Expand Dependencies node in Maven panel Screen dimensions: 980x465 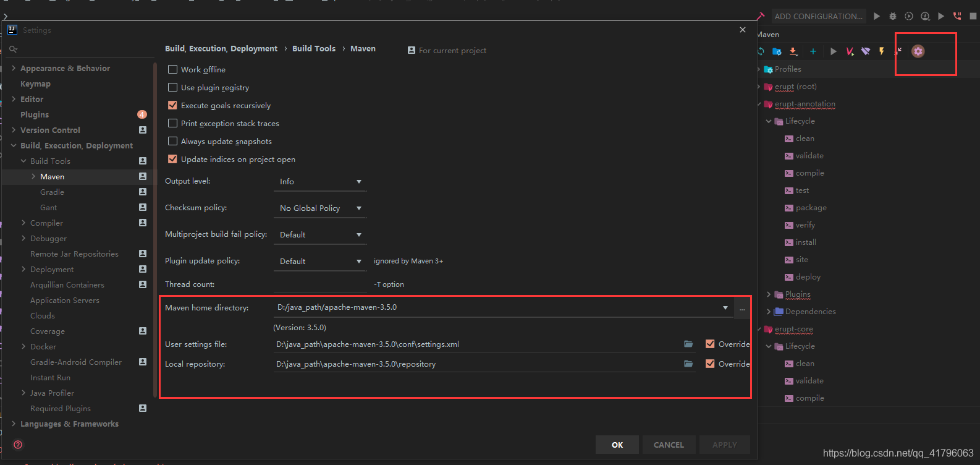click(769, 312)
